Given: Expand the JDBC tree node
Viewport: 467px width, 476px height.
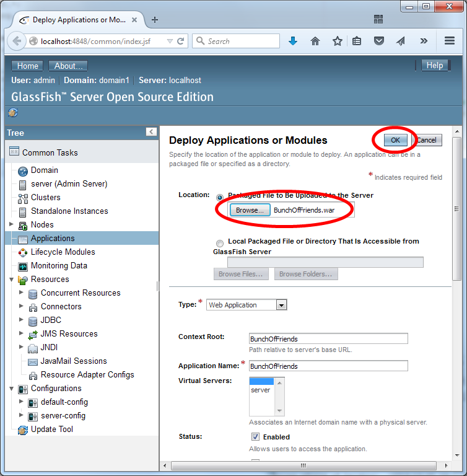Looking at the screenshot, I should [x=22, y=320].
